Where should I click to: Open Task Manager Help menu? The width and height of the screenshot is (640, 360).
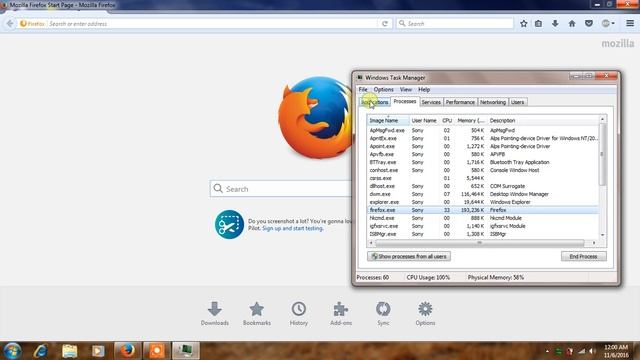click(424, 89)
